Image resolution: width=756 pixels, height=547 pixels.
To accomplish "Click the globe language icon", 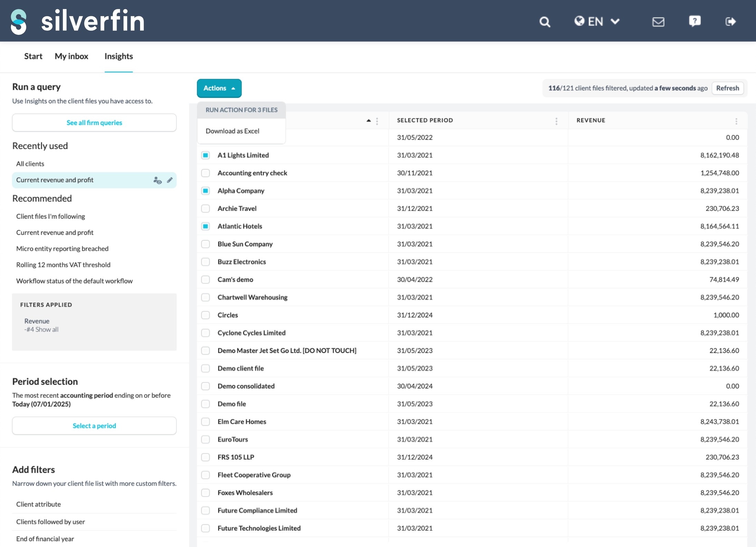I will tap(579, 21).
